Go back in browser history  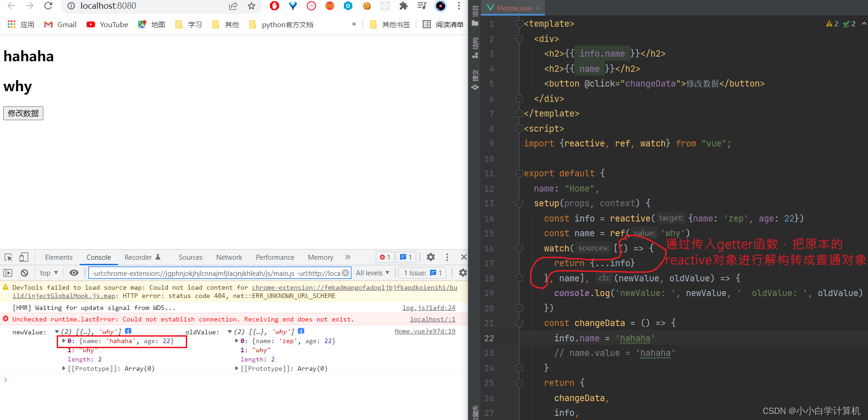click(12, 6)
